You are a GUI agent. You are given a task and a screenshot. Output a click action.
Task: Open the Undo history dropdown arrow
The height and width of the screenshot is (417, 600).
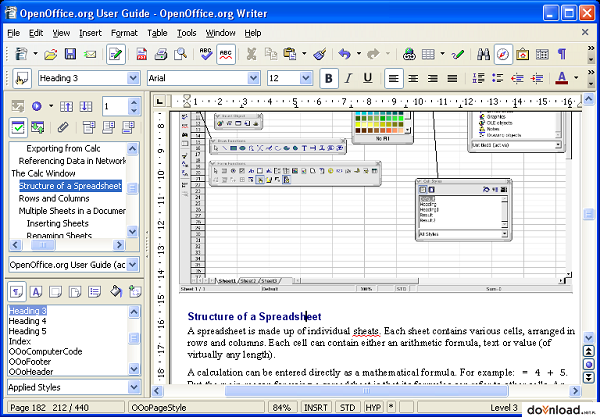(359, 54)
